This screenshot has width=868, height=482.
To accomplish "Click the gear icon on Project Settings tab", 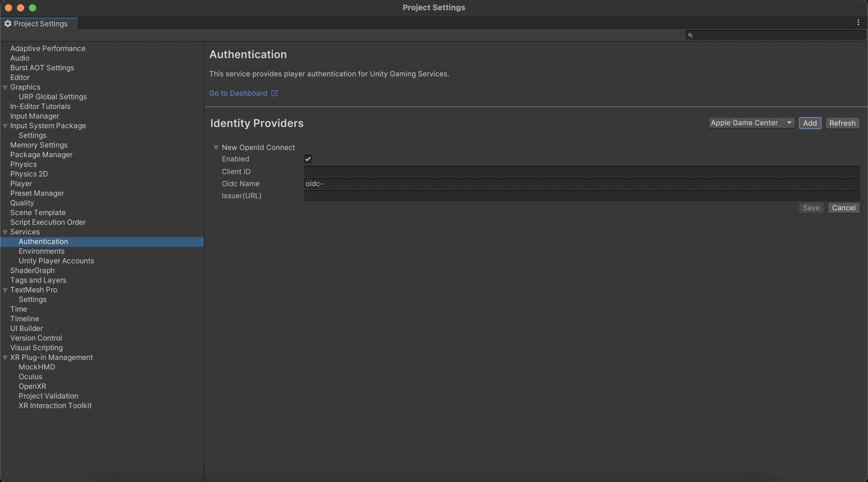I will (x=8, y=24).
